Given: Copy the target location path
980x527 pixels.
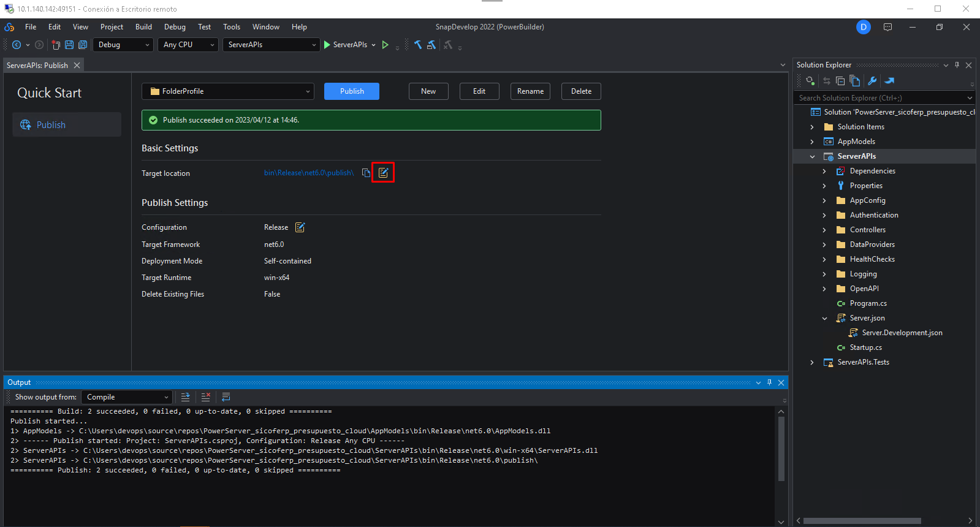Looking at the screenshot, I should click(366, 173).
